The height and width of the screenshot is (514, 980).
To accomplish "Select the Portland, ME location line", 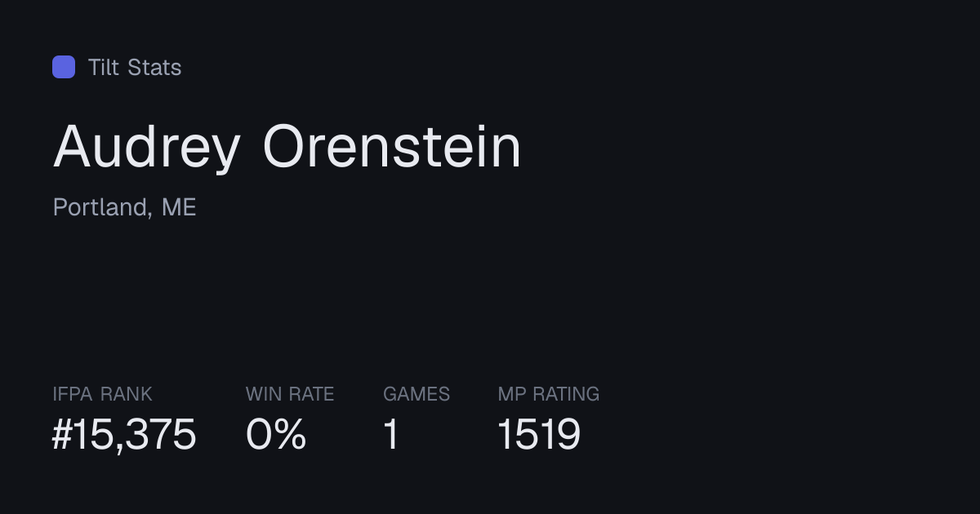I will pos(125,207).
